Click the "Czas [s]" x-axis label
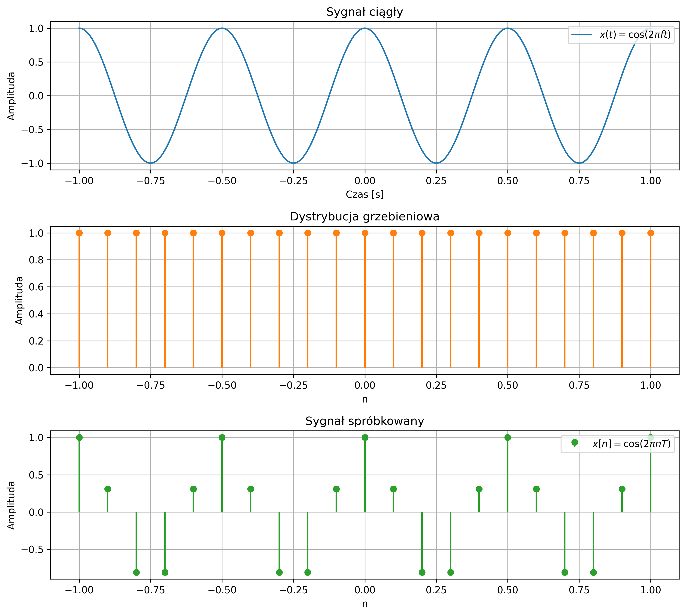The width and height of the screenshot is (686, 616). [365, 195]
